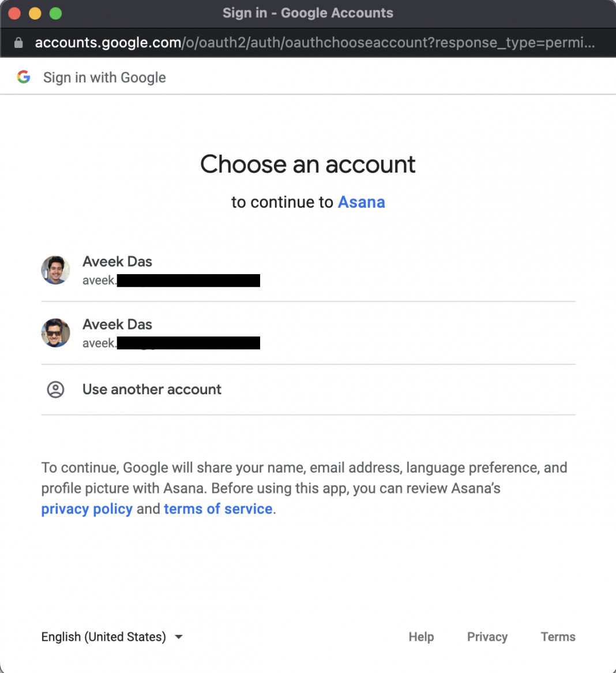The height and width of the screenshot is (673, 616).
Task: Click the accounts.google.com URL address bar
Action: point(314,43)
